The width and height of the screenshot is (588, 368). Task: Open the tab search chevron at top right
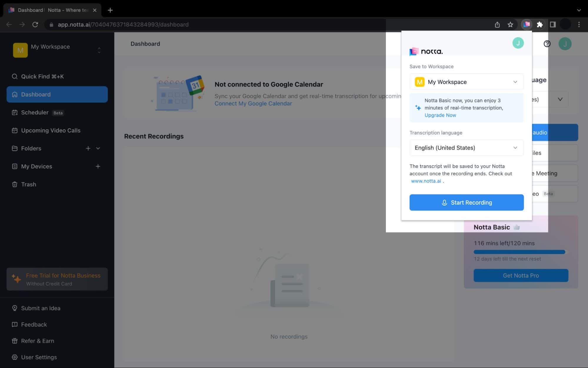click(579, 10)
